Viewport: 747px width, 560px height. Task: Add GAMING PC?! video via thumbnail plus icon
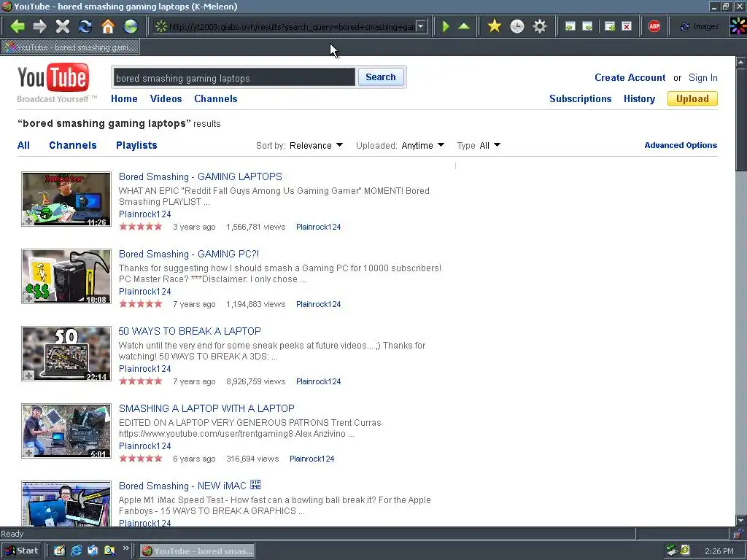pos(28,298)
